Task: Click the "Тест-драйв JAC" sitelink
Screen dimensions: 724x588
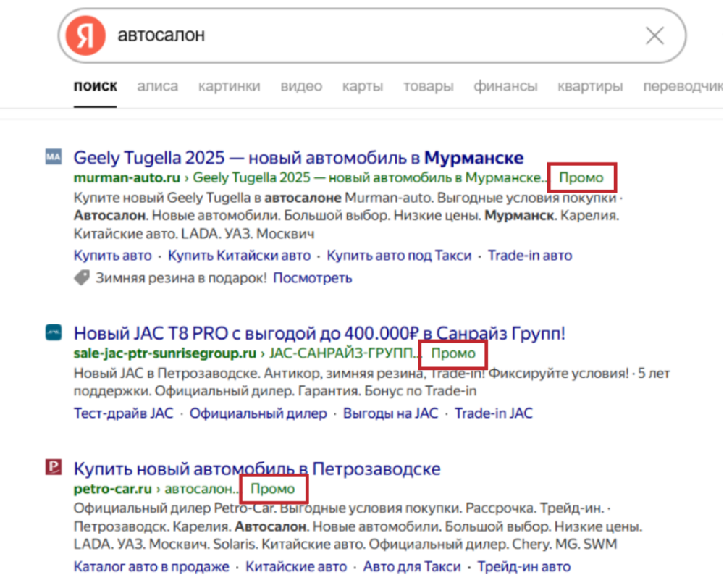Action: pos(123,413)
